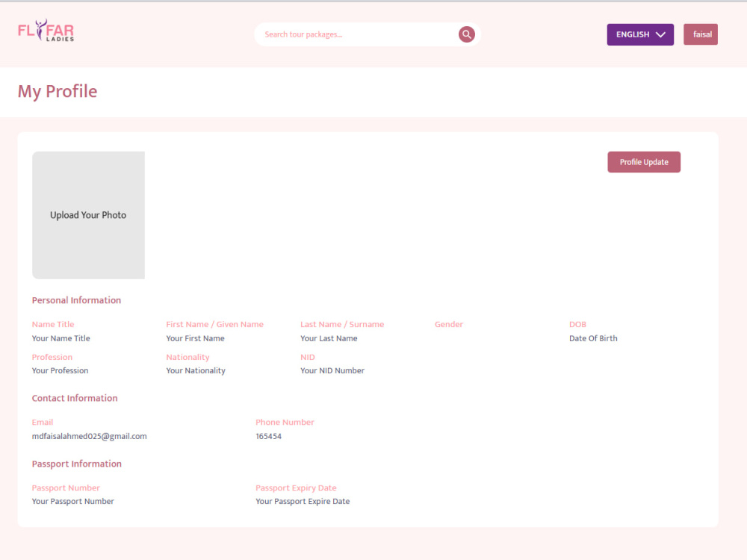Select the Your First Name value
747x560 pixels.
click(195, 338)
